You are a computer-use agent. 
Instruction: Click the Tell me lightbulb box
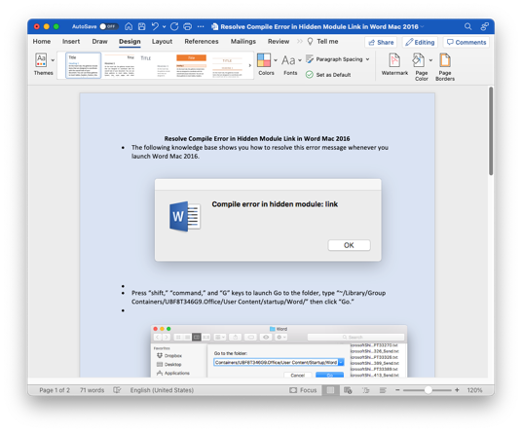point(322,42)
